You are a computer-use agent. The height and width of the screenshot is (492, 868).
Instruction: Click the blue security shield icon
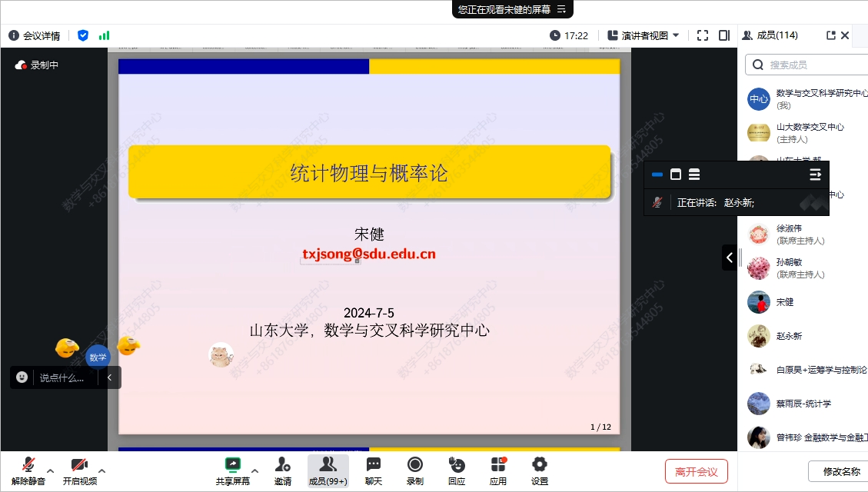coord(83,35)
